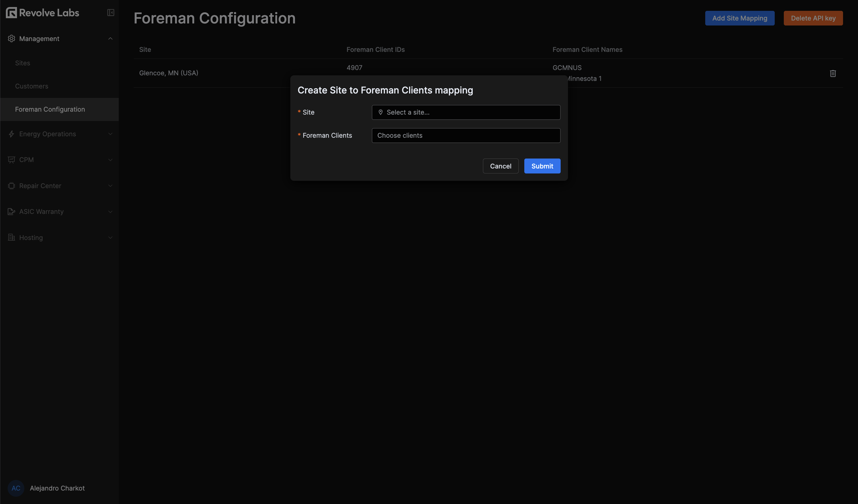Collapse the Management section chevron

[110, 38]
